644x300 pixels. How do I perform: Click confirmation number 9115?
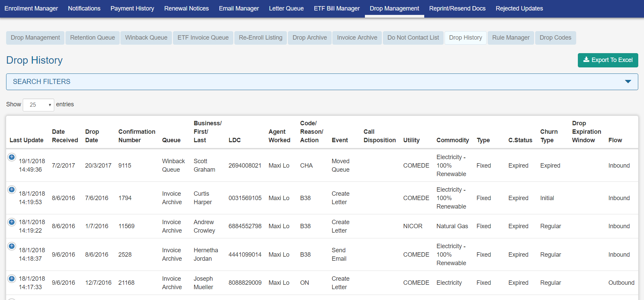tap(125, 166)
